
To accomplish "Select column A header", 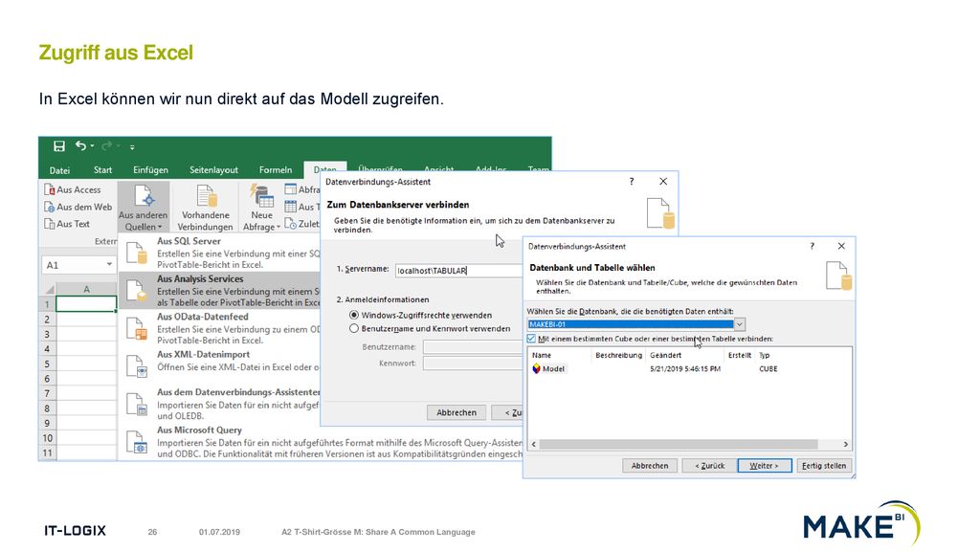I will pos(86,289).
